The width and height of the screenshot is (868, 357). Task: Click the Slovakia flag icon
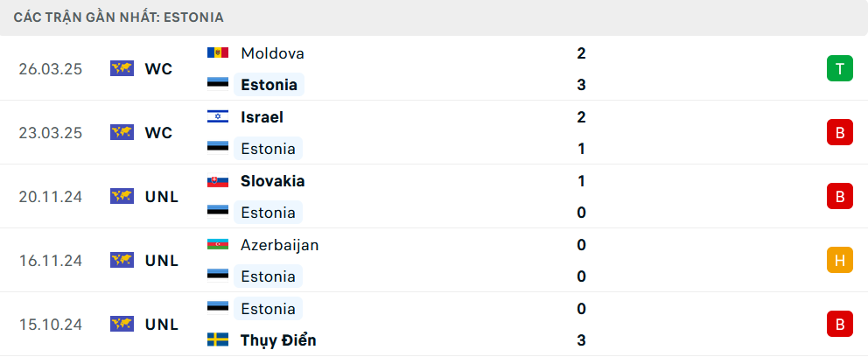point(218,181)
